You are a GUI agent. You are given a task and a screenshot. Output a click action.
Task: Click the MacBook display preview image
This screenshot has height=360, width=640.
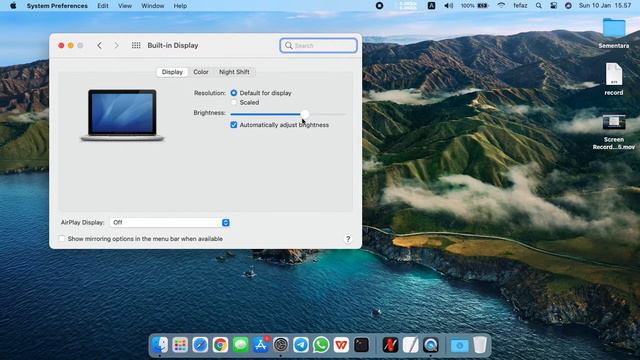122,115
